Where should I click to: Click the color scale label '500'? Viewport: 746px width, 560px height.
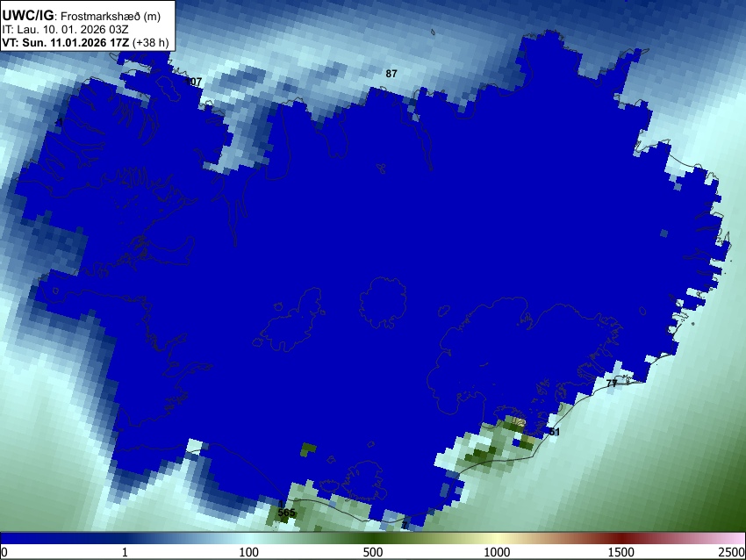click(373, 552)
